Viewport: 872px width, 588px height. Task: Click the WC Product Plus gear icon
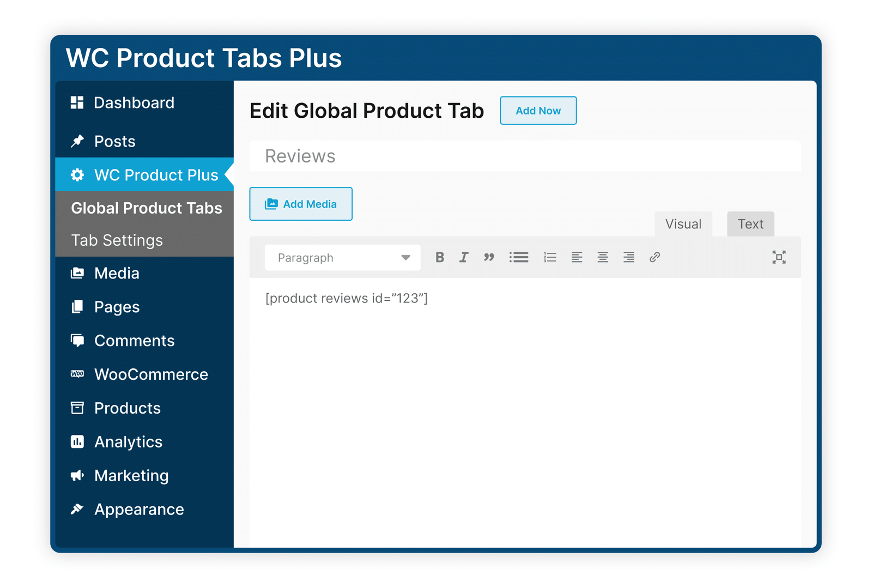click(x=77, y=175)
